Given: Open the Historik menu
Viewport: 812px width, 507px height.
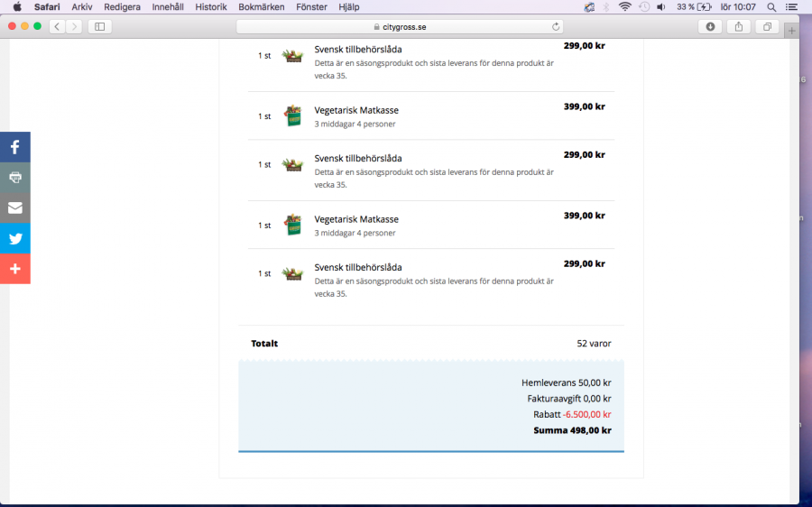Looking at the screenshot, I should coord(210,6).
